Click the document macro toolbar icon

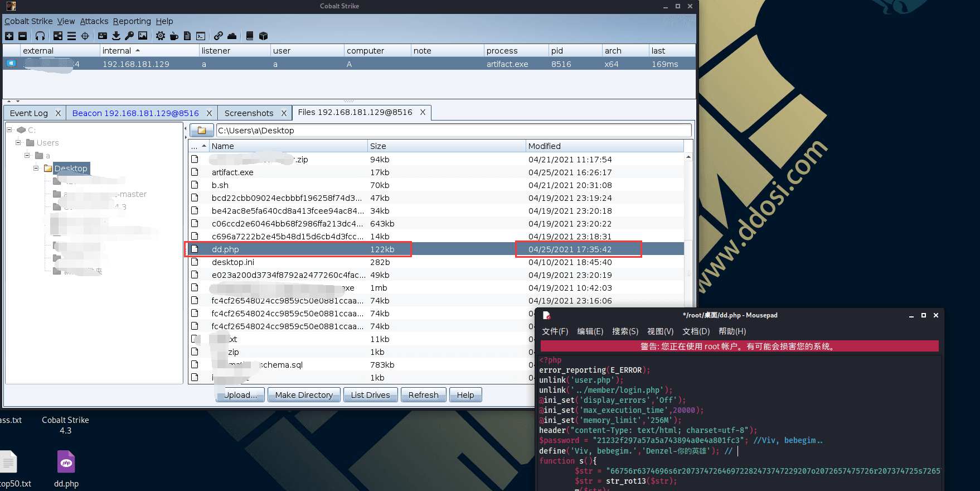pyautogui.click(x=187, y=36)
